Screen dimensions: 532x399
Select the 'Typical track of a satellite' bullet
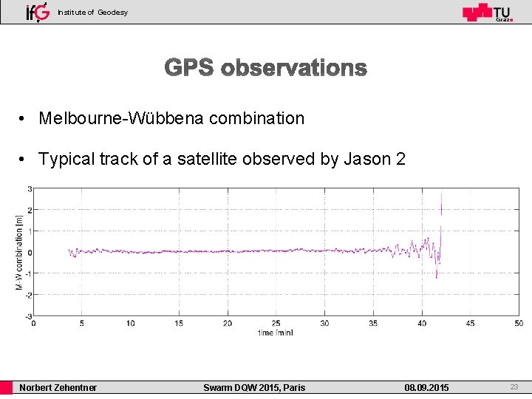click(222, 159)
